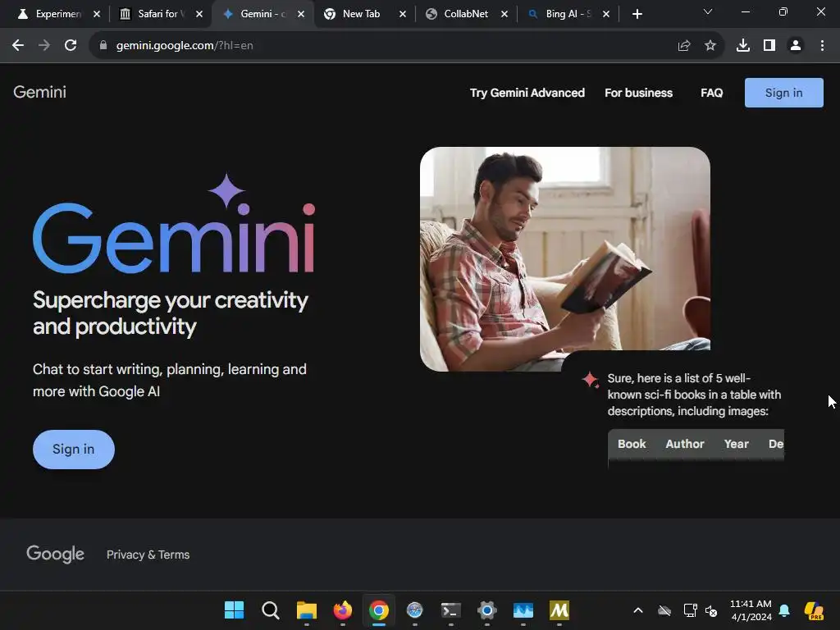Viewport: 840px width, 630px height.
Task: Open Chrome three-dot menu
Action: coord(822,46)
